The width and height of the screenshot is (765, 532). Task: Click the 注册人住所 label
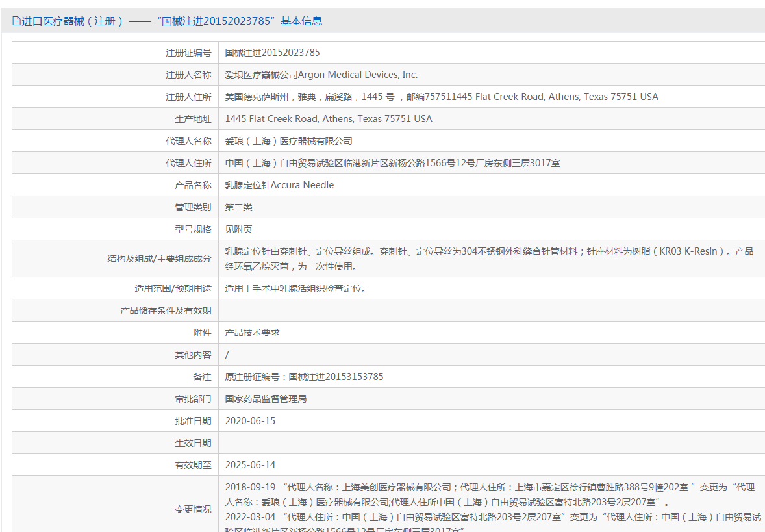pos(188,97)
